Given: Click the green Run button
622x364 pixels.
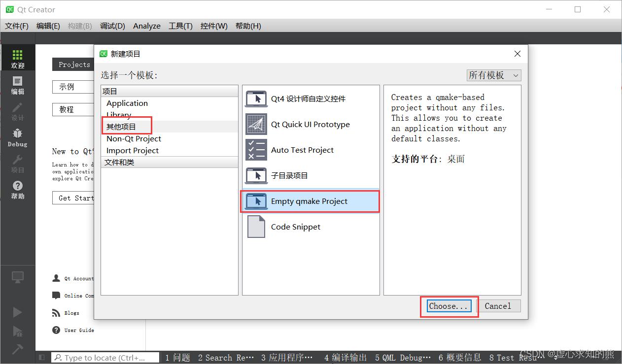Looking at the screenshot, I should (x=17, y=312).
